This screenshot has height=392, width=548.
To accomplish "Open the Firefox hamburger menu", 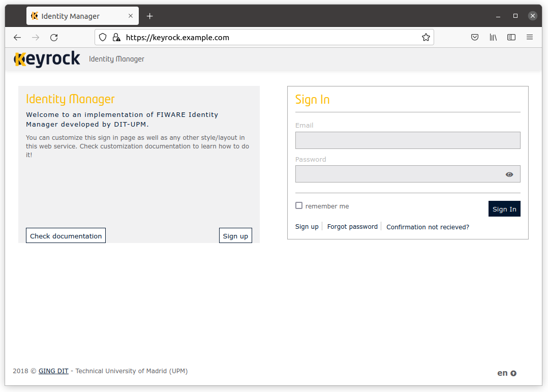I will pyautogui.click(x=530, y=37).
